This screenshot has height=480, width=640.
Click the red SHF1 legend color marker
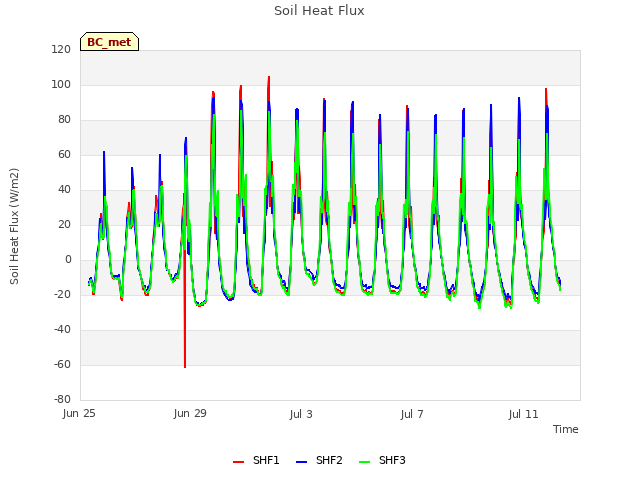click(x=238, y=462)
